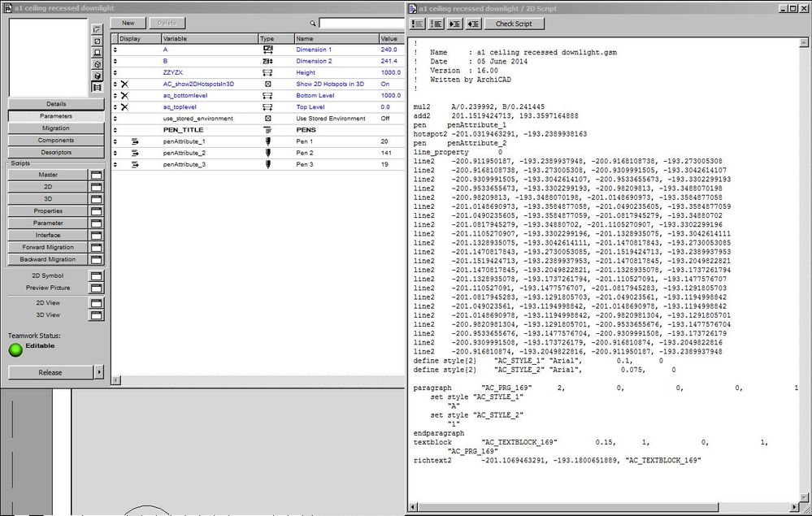The width and height of the screenshot is (812, 516).
Task: Click the Value column header
Action: point(392,38)
